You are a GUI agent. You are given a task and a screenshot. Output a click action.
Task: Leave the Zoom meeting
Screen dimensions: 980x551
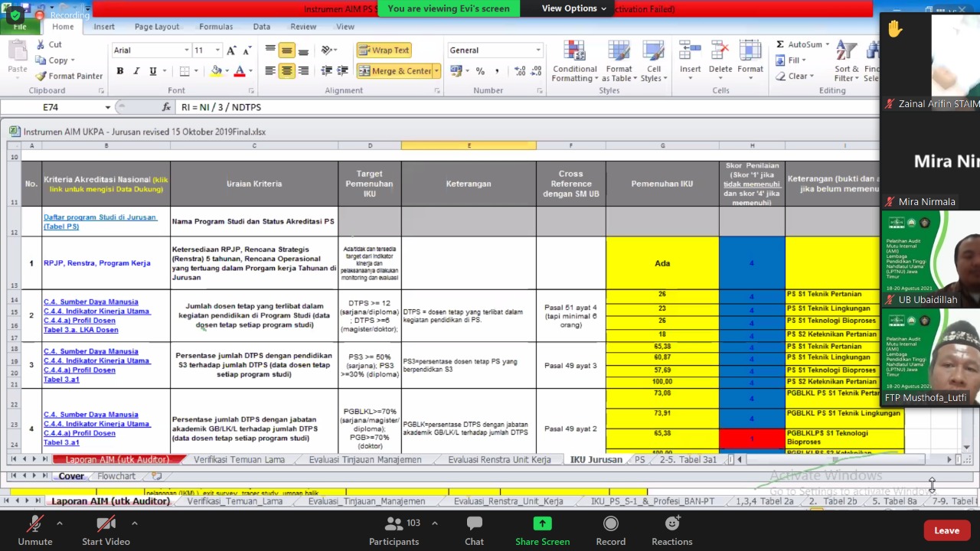(946, 530)
